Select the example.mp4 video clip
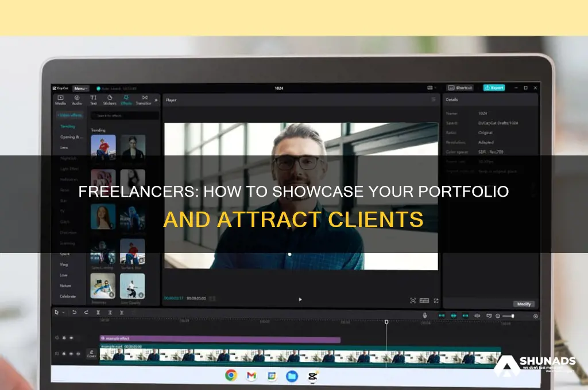588x390 pixels. pos(300,355)
